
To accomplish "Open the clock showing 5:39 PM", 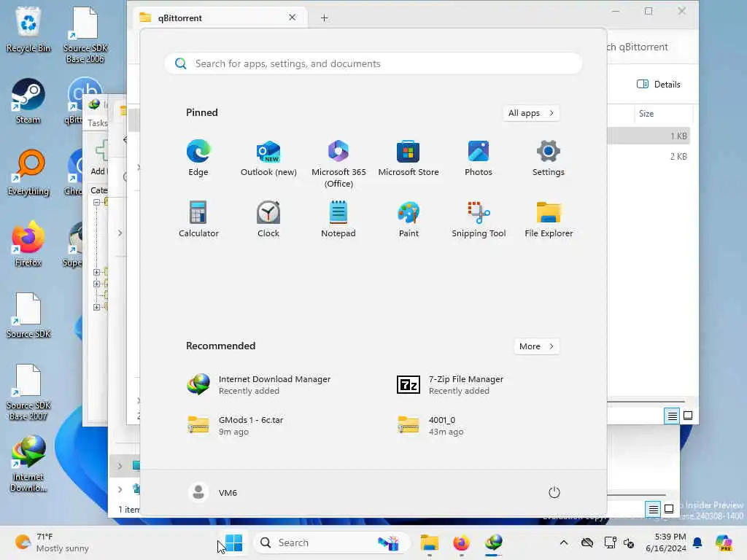I will pos(666,542).
